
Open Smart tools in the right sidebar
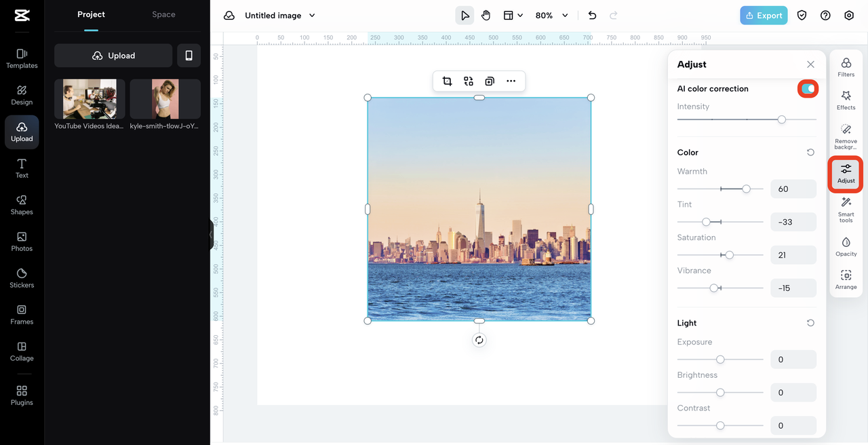point(846,209)
